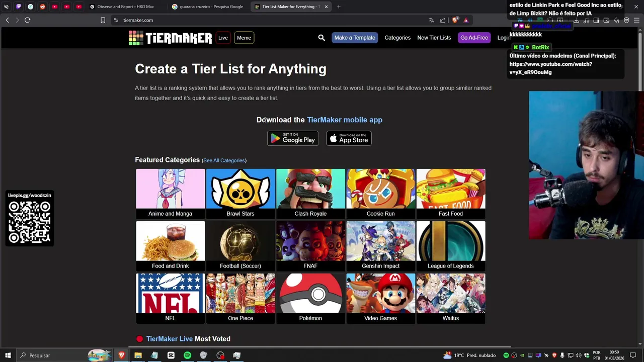Get the app on Google Play
The height and width of the screenshot is (362, 644).
tap(293, 138)
